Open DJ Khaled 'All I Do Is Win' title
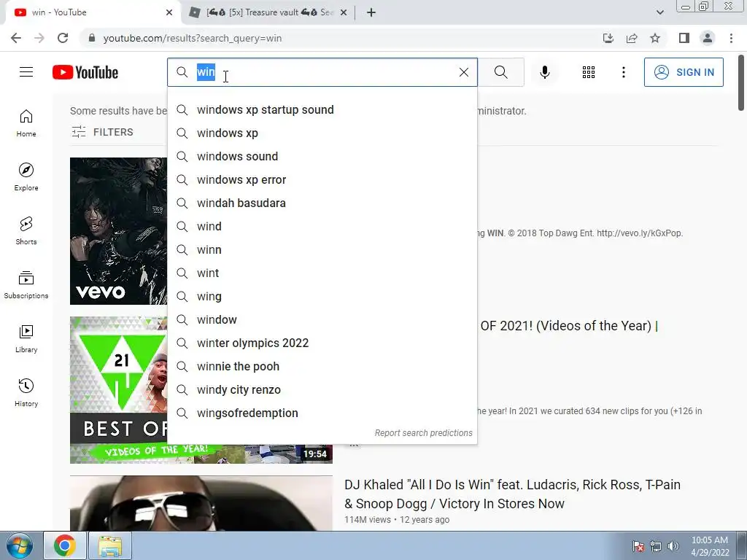The width and height of the screenshot is (747, 560). pyautogui.click(x=512, y=494)
